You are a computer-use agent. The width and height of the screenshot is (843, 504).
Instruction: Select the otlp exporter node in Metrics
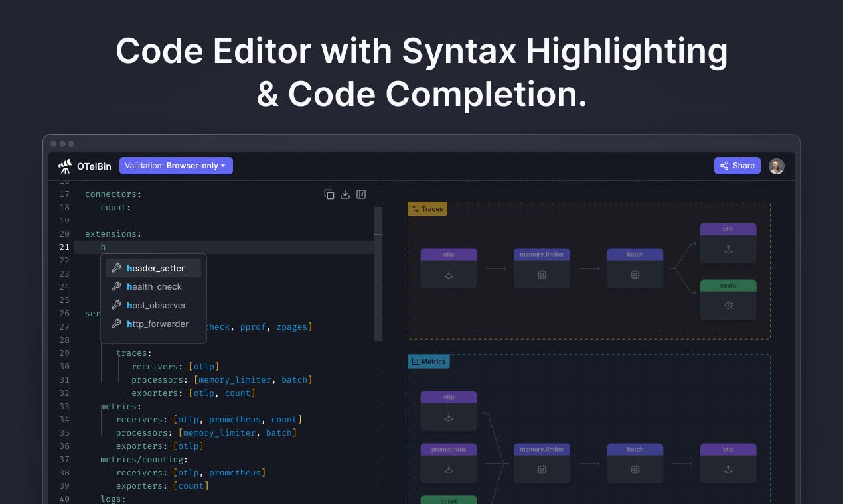tap(728, 463)
